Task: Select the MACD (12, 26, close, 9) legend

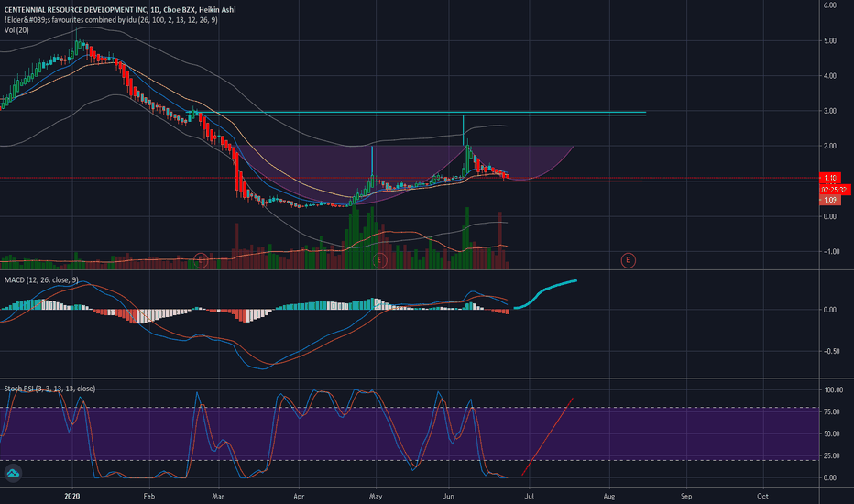Action: (x=41, y=280)
